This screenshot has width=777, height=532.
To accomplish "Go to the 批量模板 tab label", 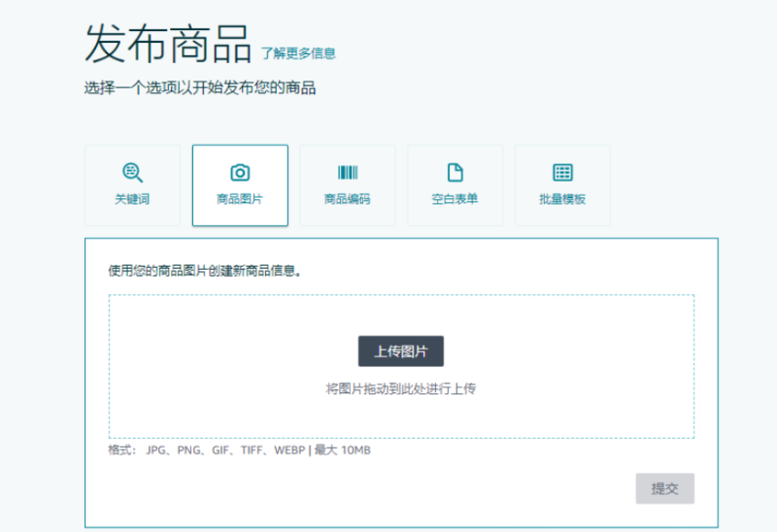I will coord(562,199).
